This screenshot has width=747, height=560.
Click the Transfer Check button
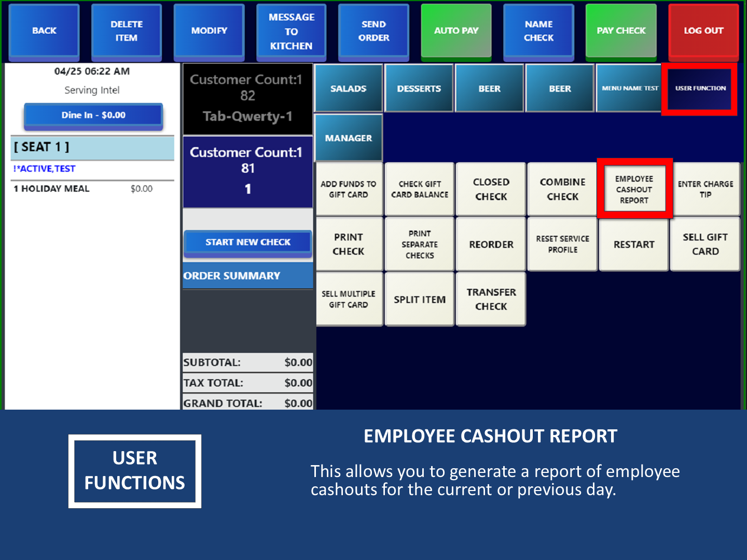coord(491,299)
